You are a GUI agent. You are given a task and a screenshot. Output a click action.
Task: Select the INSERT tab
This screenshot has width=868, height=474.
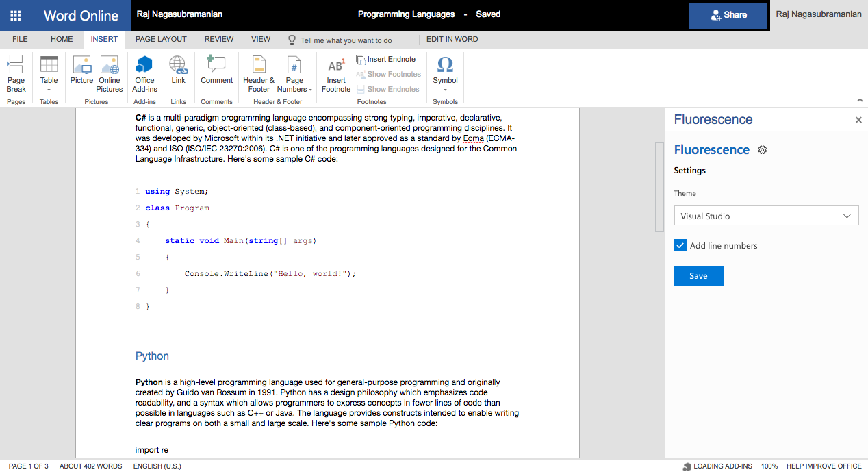104,40
